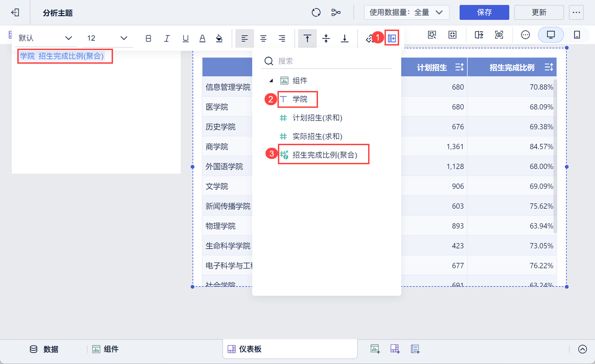The width and height of the screenshot is (595, 364).
Task: Toggle underline formatting
Action: pos(185,39)
